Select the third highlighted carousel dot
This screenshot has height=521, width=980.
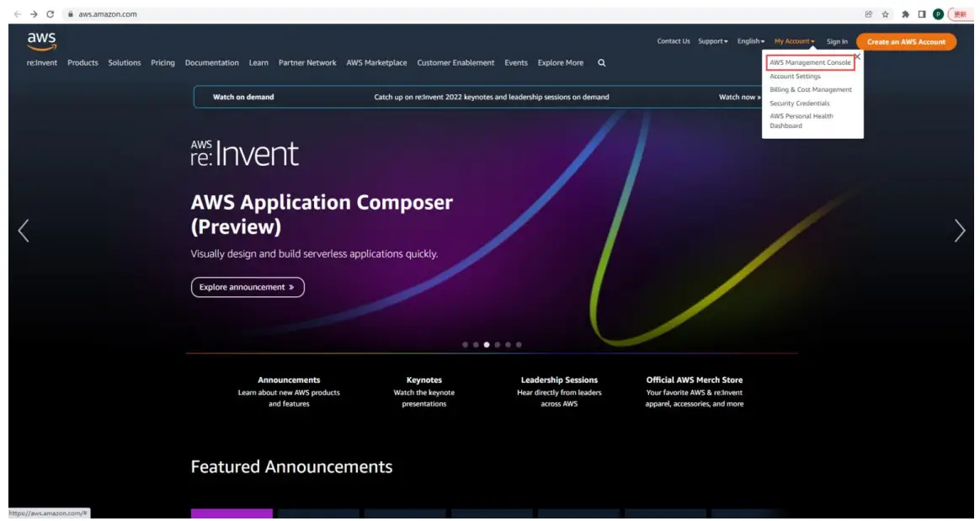pyautogui.click(x=487, y=345)
